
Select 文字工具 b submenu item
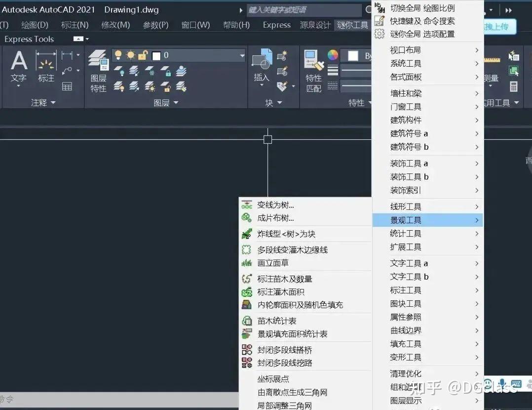coord(427,277)
